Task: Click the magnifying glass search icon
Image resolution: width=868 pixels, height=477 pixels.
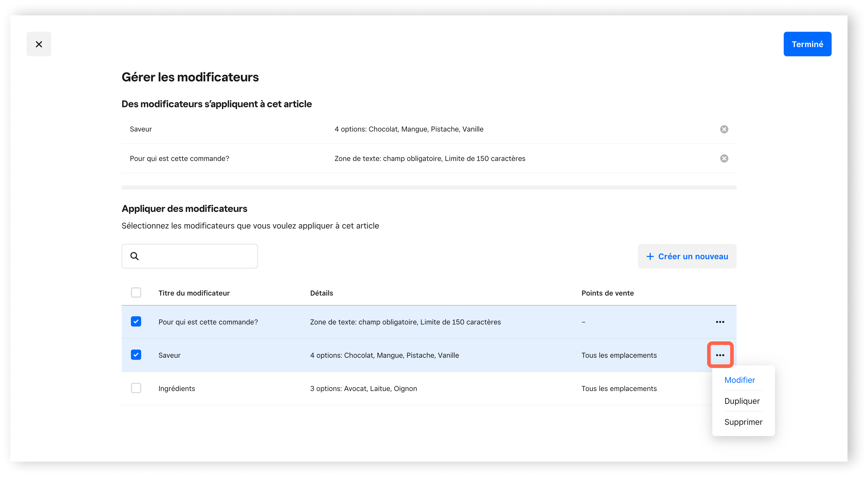Action: 135,256
